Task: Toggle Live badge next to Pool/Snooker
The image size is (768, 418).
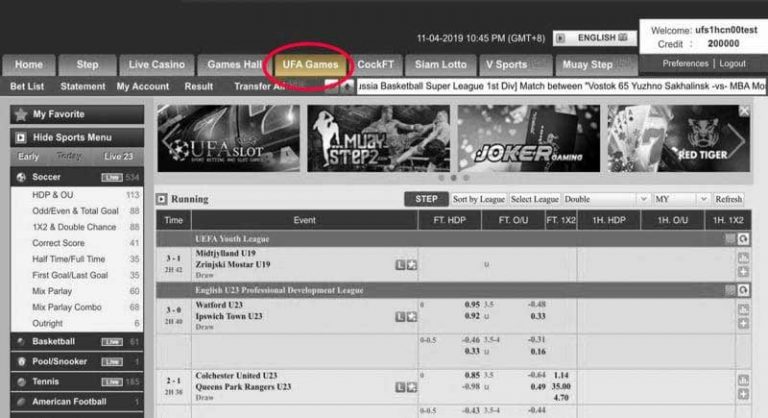Action: click(x=112, y=362)
